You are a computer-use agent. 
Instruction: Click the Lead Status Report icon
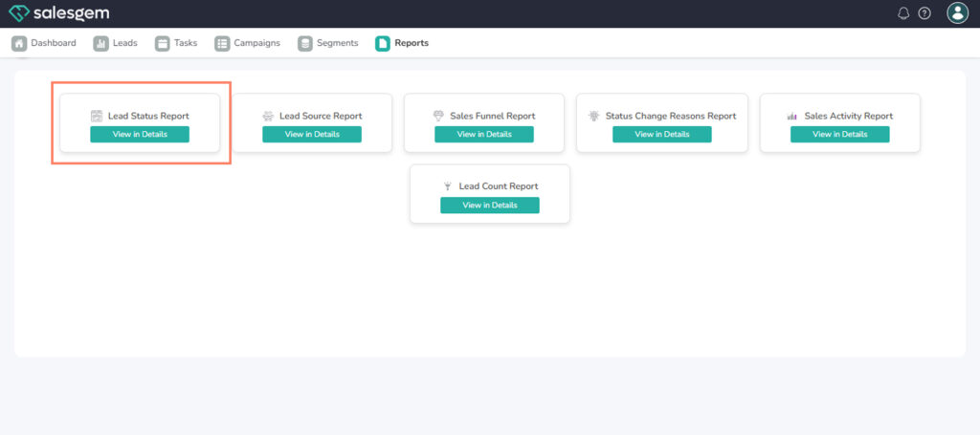coord(97,116)
